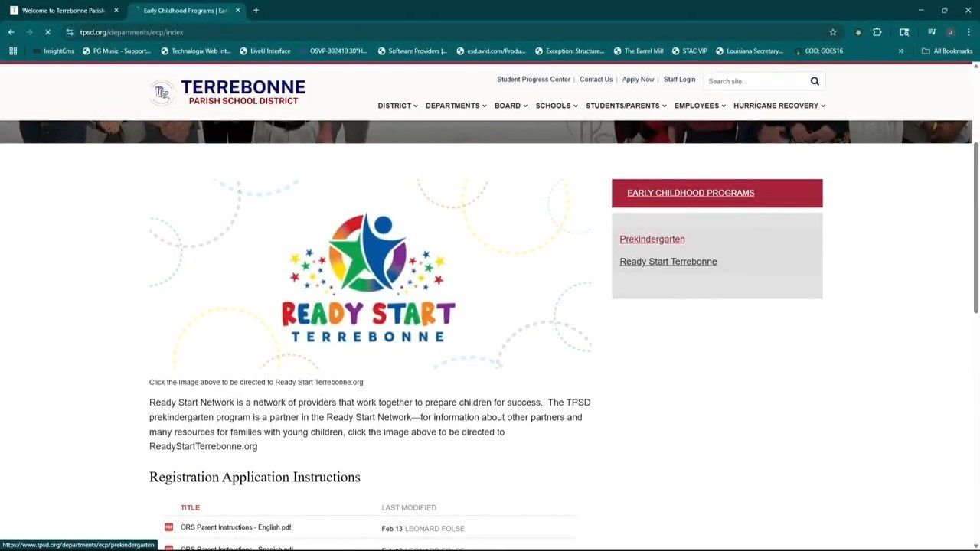Open the Ready Start Terrebonne link
Image resolution: width=980 pixels, height=551 pixels.
coord(668,262)
